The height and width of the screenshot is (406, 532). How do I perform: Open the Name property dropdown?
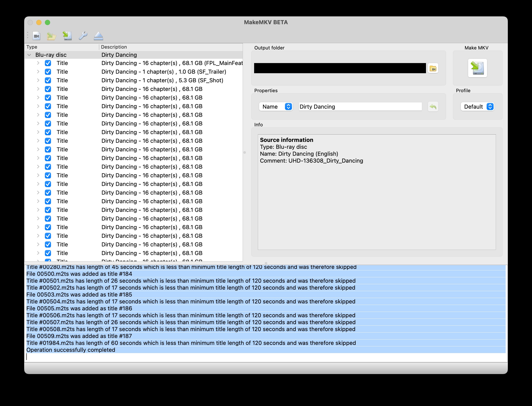pos(276,107)
